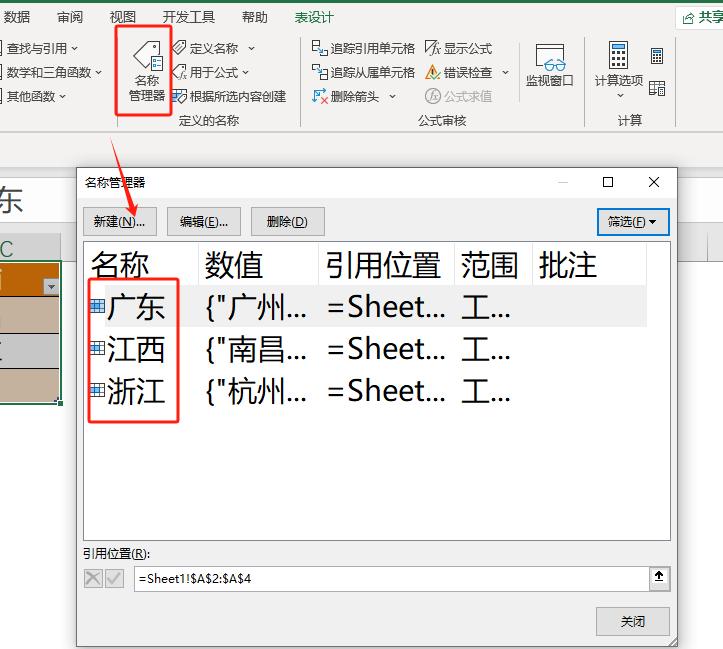Switch to Review (审阅) ribbon tab
Viewport: 723px width, 649px height.
coord(70,17)
